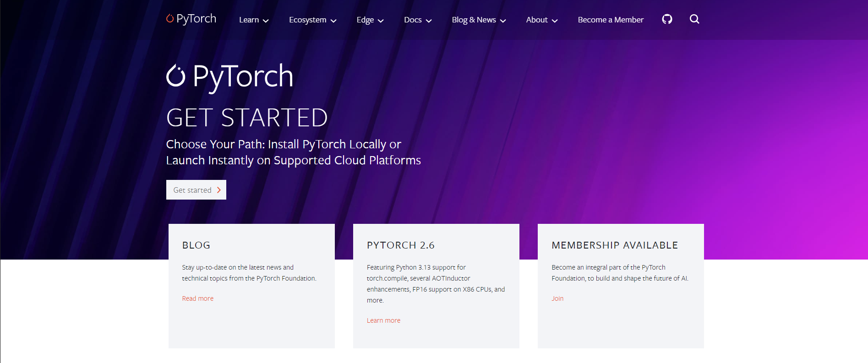Viewport: 868px width, 363px height.
Task: Go to Become a Member page
Action: pyautogui.click(x=611, y=20)
